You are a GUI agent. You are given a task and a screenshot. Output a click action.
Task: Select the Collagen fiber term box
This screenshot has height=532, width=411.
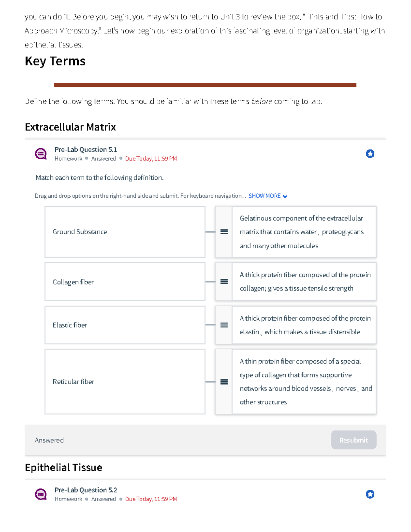(x=125, y=282)
